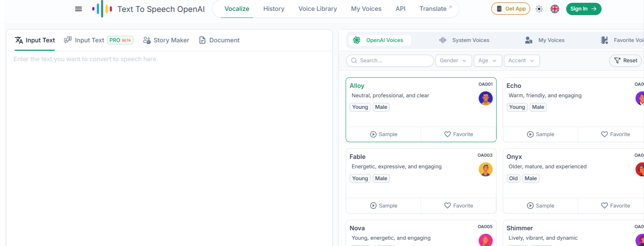644x246 pixels.
Task: Select the Nova voice name
Action: point(357,228)
